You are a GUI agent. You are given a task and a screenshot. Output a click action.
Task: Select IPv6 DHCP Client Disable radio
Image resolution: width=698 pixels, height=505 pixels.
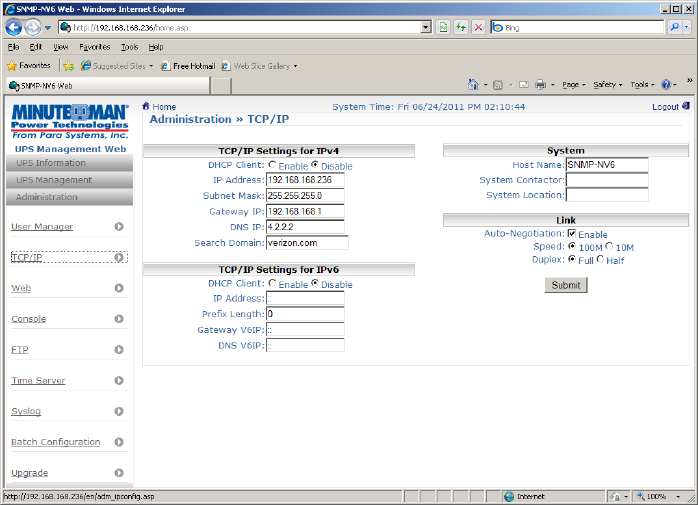click(315, 283)
